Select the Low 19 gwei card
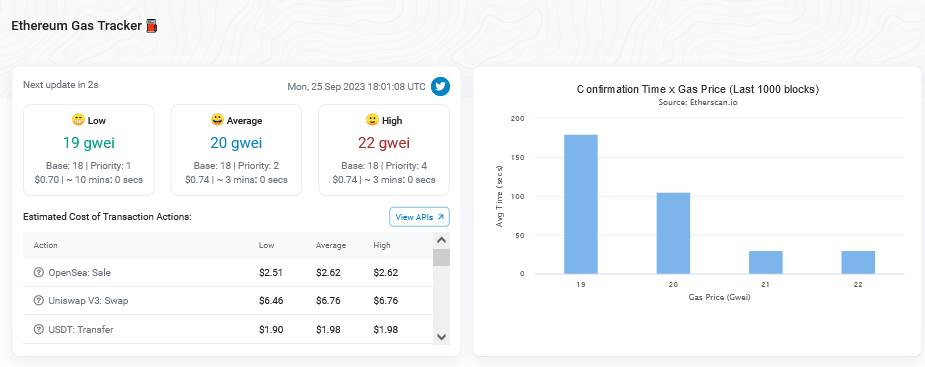 (x=88, y=150)
